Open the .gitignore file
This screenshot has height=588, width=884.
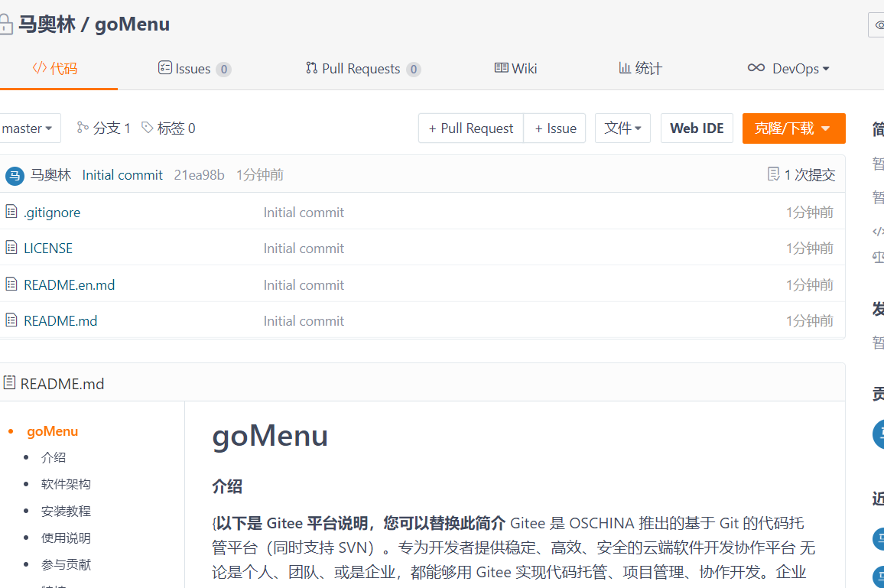[x=52, y=213]
